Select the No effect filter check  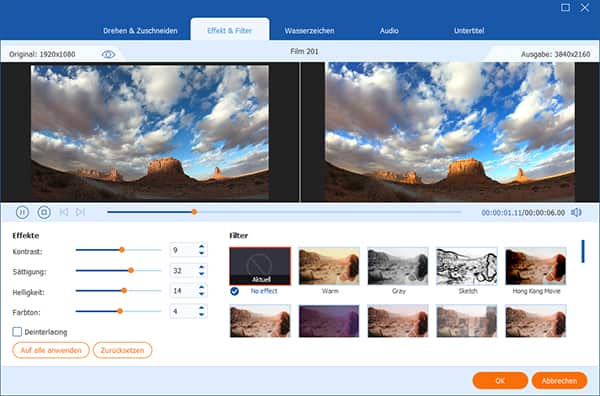tap(235, 291)
